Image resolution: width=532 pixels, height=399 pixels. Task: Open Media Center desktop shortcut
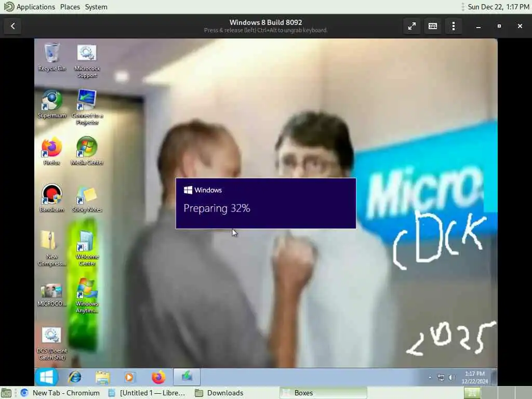(x=87, y=151)
